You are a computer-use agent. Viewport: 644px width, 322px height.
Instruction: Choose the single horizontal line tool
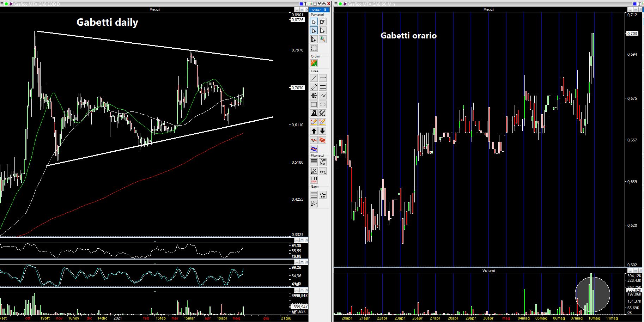323,78
